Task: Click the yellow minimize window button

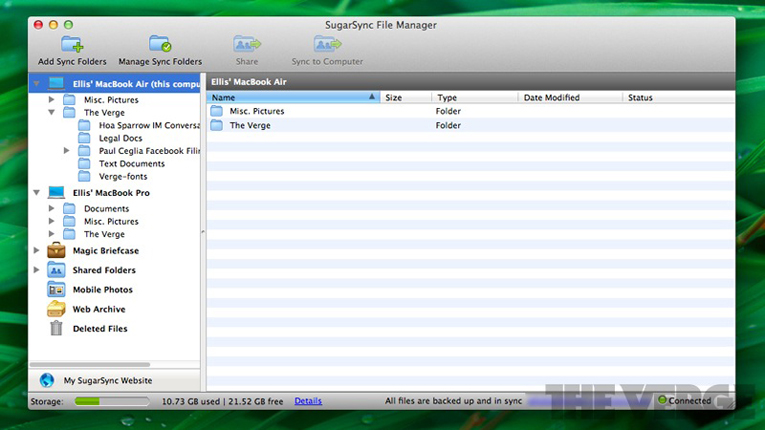Action: tap(53, 24)
